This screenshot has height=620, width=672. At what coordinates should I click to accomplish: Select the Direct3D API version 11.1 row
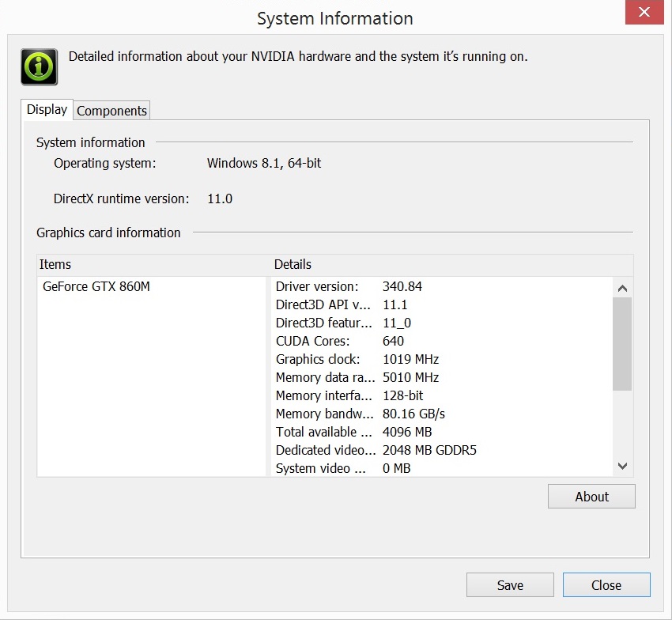point(442,304)
